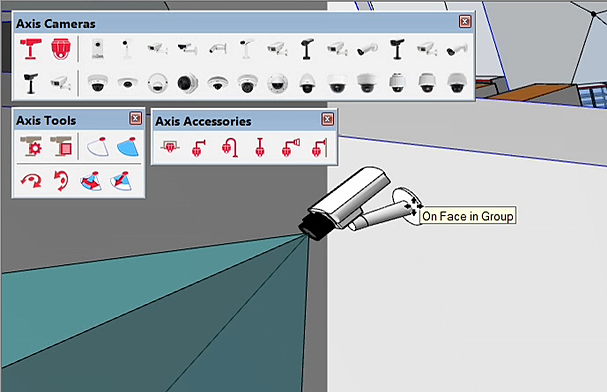Select coverage cone with two spreading red arrows
Screen dimensions: 607x392
(91, 181)
